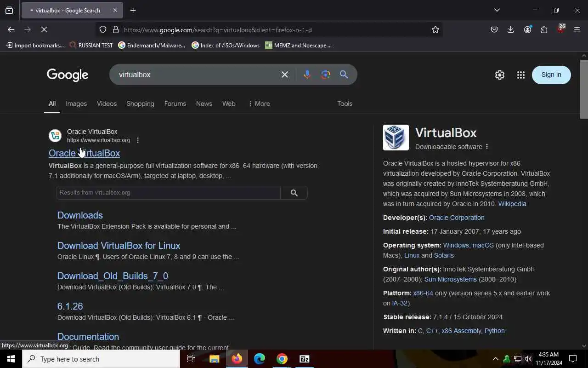Open Download_Old_Builds_7_0 link
588x368 pixels.
pyautogui.click(x=113, y=276)
